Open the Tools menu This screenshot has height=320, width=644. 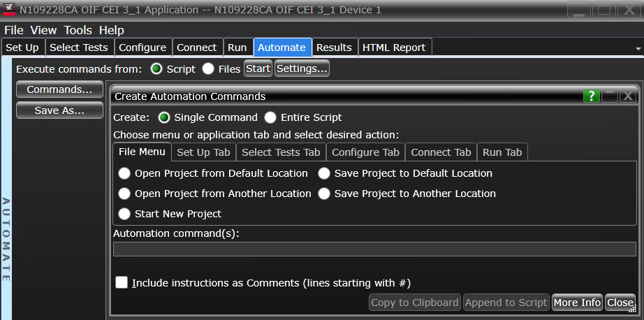[x=78, y=30]
